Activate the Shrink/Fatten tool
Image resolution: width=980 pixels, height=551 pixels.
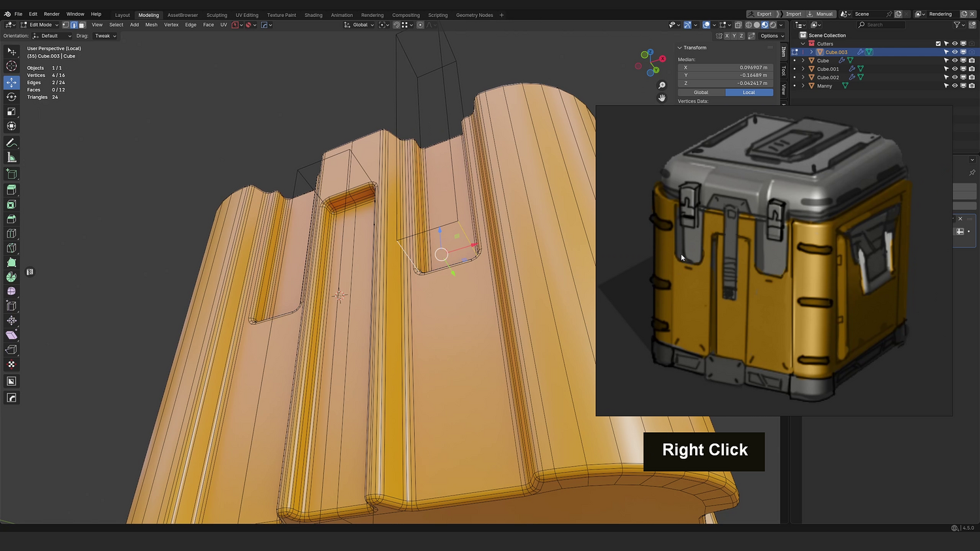(x=11, y=321)
